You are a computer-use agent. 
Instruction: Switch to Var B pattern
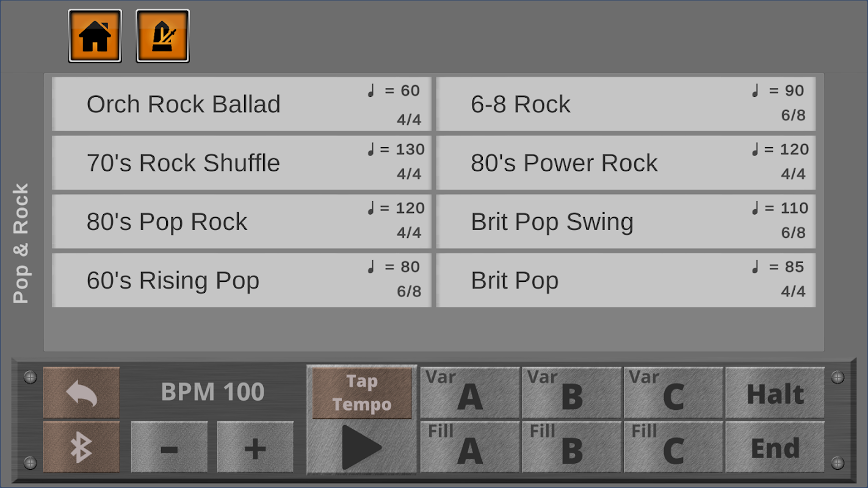(571, 393)
